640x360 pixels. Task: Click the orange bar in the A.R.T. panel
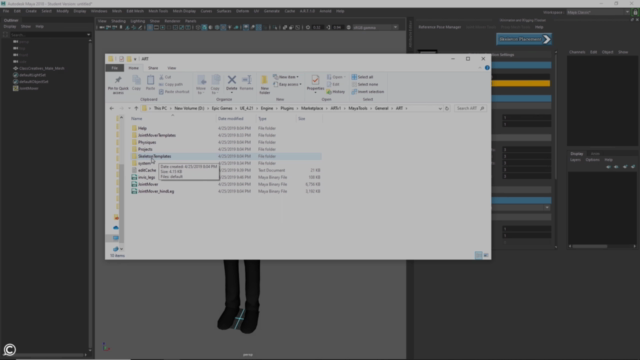[x=522, y=84]
